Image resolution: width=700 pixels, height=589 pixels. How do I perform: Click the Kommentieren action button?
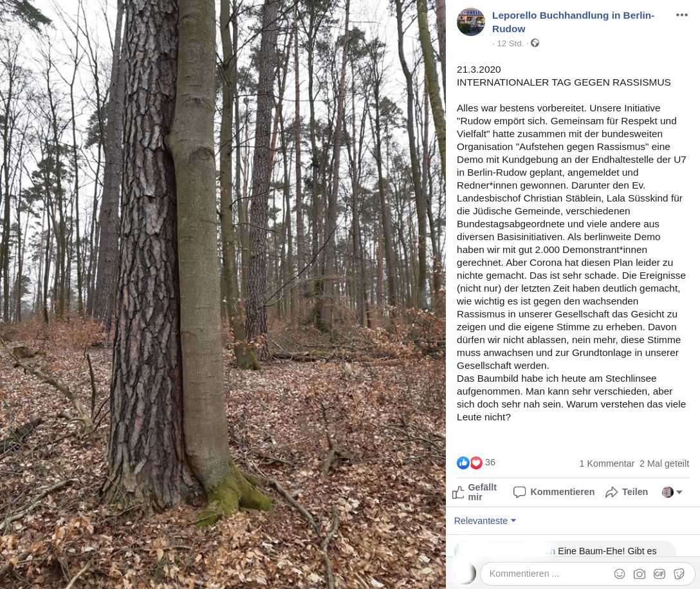(553, 492)
